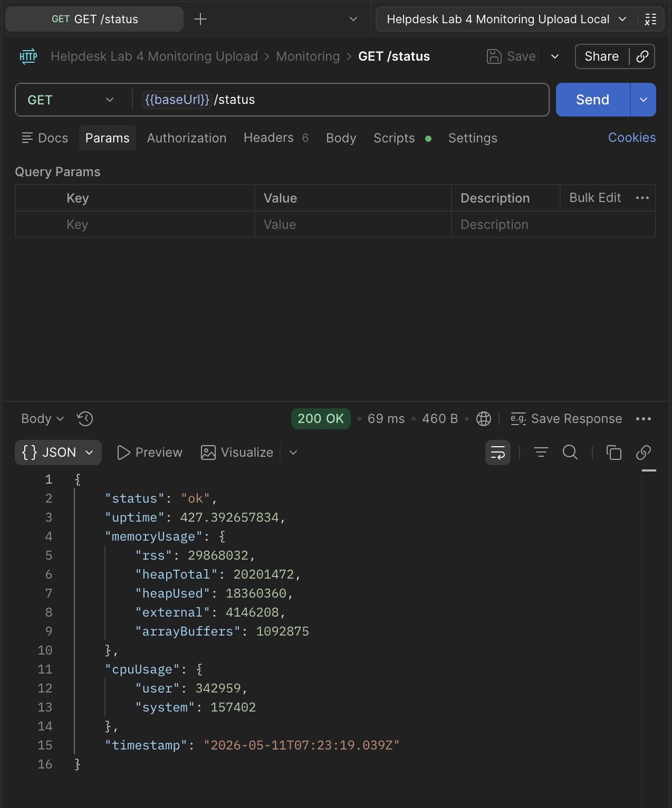
Task: Save Response as example
Action: (x=566, y=419)
